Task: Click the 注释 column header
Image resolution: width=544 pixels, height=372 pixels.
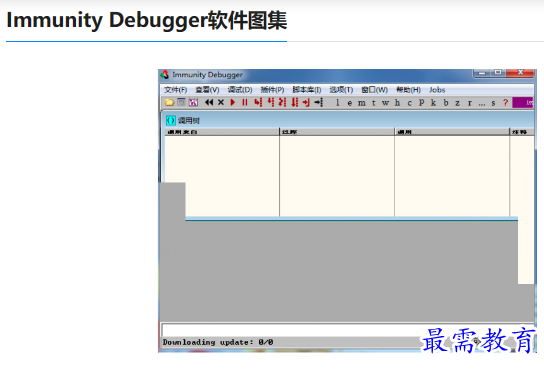Action: (522, 132)
